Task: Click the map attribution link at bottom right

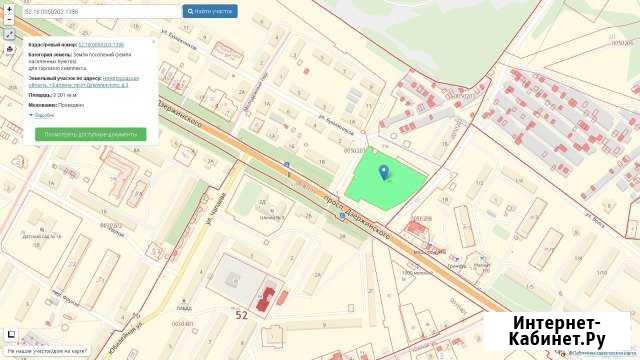Action: tap(605, 353)
